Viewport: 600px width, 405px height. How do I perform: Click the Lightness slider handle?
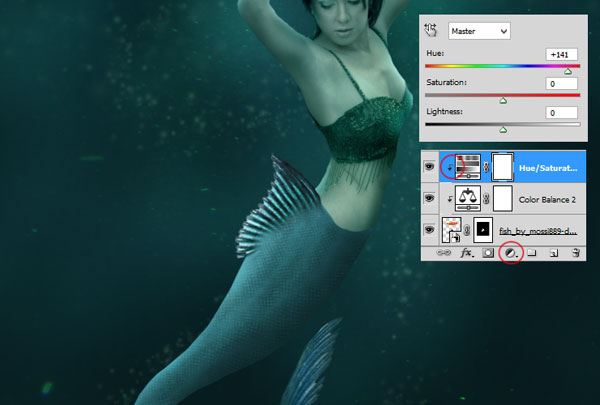pos(503,130)
